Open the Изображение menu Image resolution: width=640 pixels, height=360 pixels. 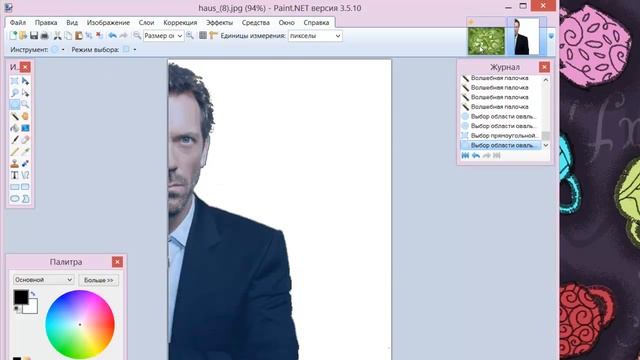tap(108, 22)
